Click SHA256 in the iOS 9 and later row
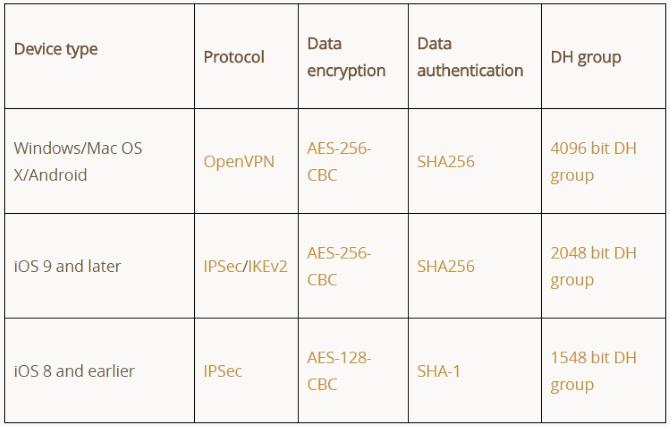 click(x=446, y=266)
